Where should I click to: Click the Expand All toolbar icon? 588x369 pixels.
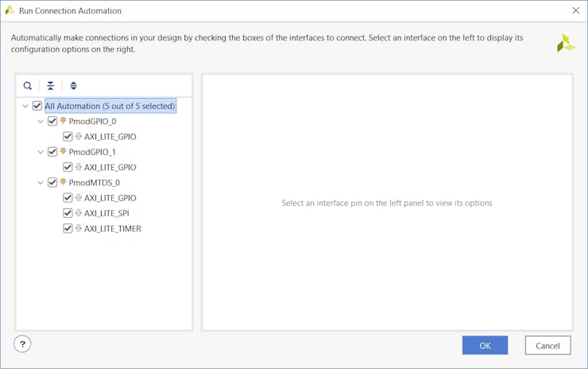(x=73, y=86)
